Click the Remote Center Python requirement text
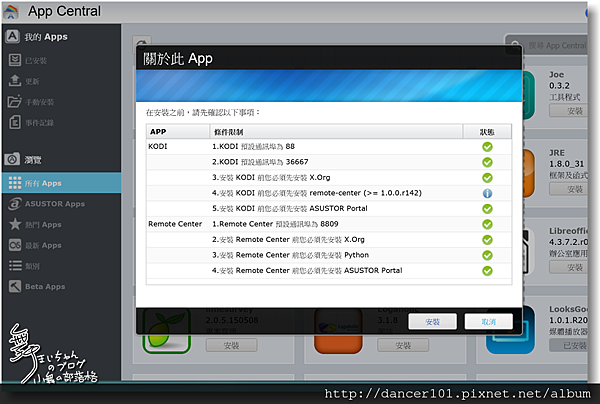Screen dimensions: 600x404 [291, 255]
